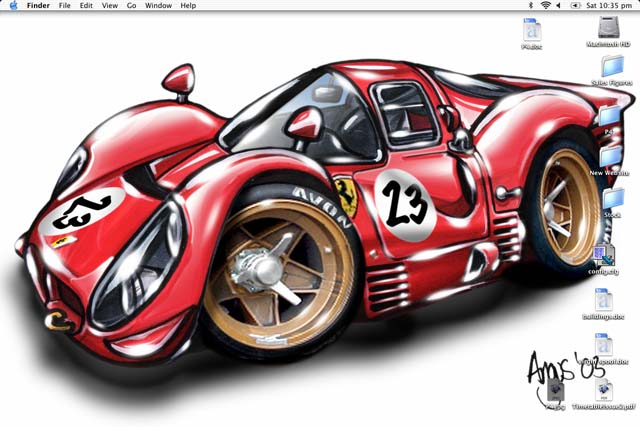Open the File menu
This screenshot has height=427, width=640.
pyautogui.click(x=64, y=6)
